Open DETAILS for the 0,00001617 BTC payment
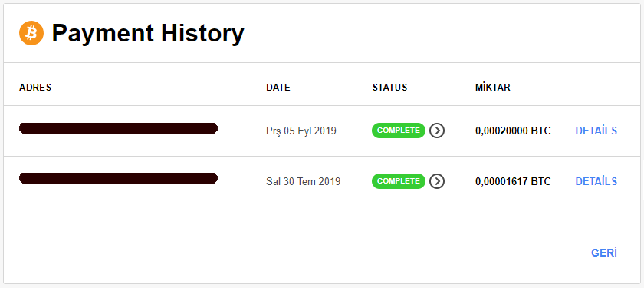644x288 pixels. [596, 181]
